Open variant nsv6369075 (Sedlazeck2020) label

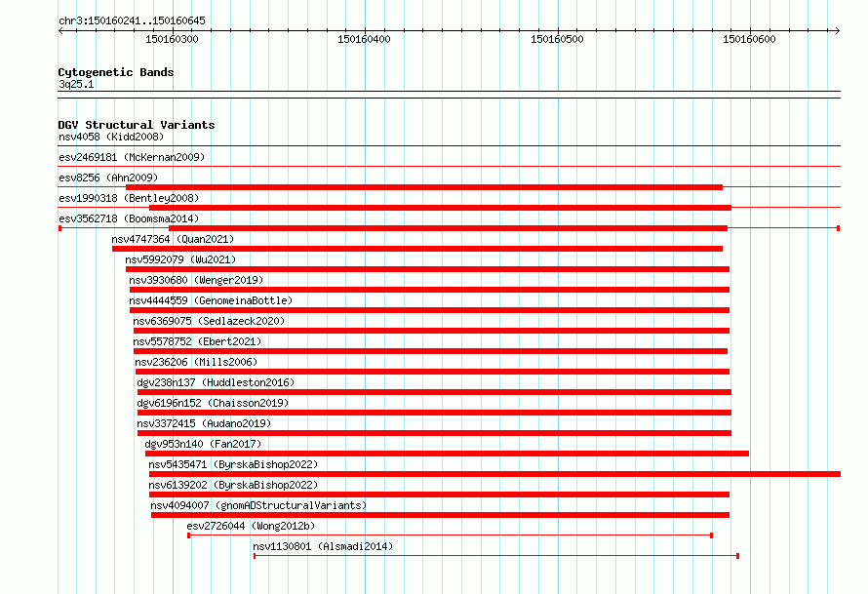(209, 321)
